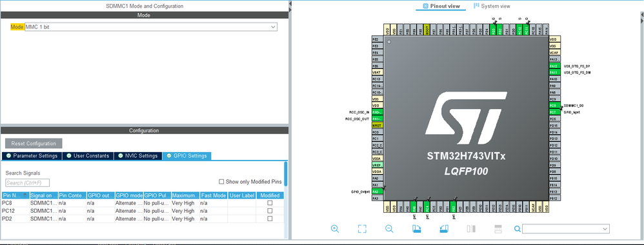This screenshot has width=644, height=245.
Task: Select pin PD15 on the right edge
Action: [554, 126]
